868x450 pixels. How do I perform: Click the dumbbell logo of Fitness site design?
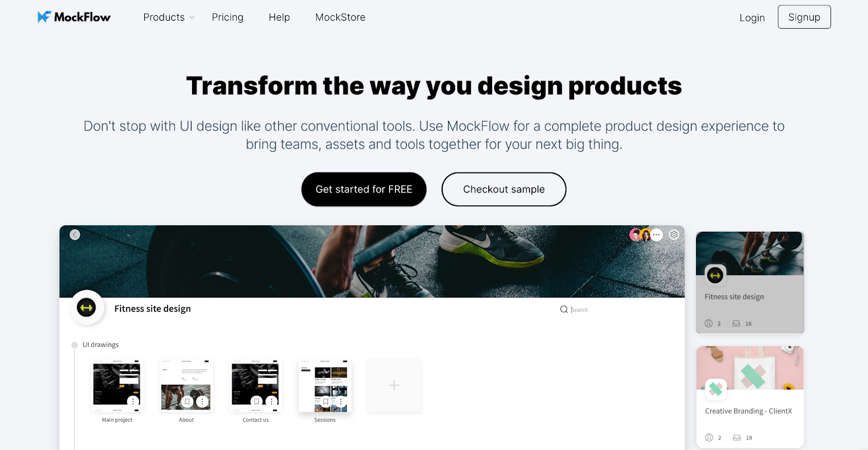point(86,308)
